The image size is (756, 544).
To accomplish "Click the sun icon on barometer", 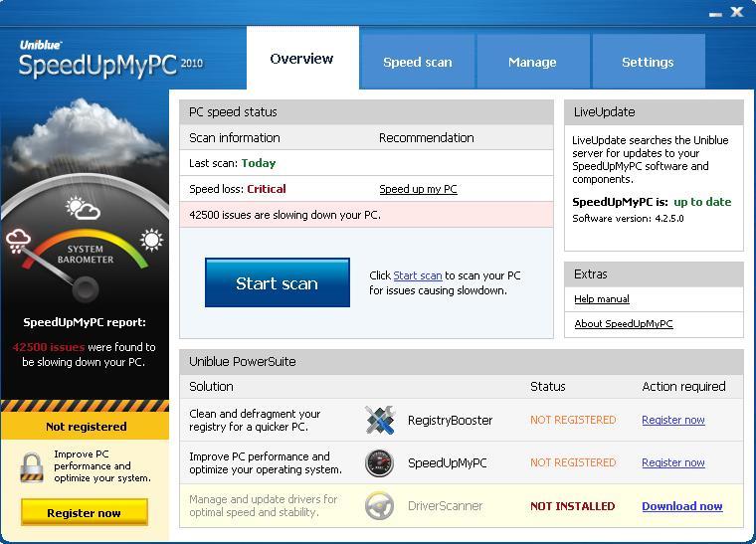I will [x=151, y=239].
